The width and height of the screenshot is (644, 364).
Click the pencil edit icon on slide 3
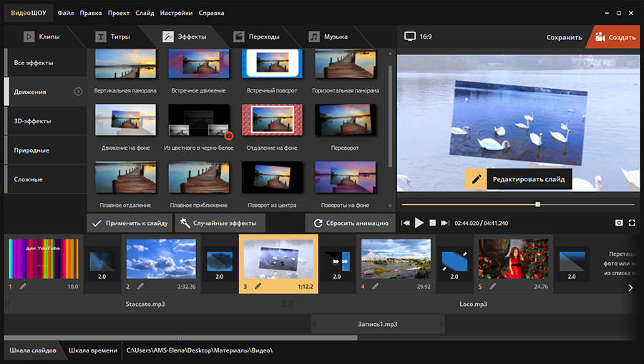click(258, 286)
